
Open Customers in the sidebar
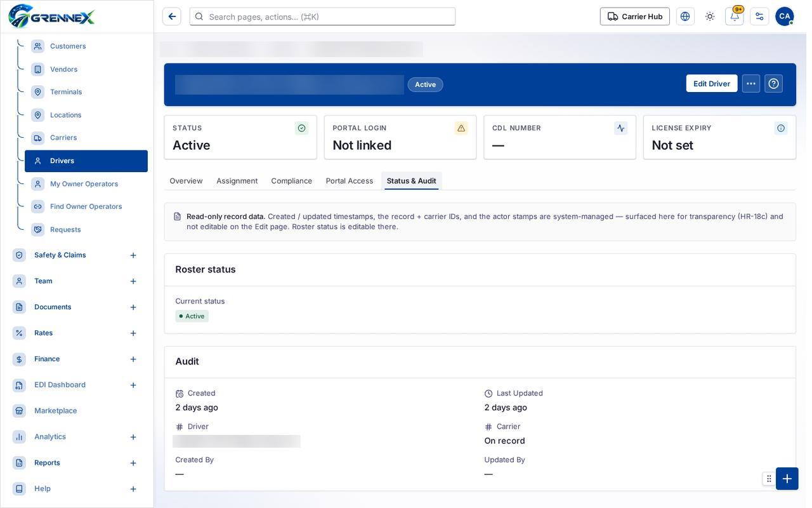pyautogui.click(x=86, y=46)
